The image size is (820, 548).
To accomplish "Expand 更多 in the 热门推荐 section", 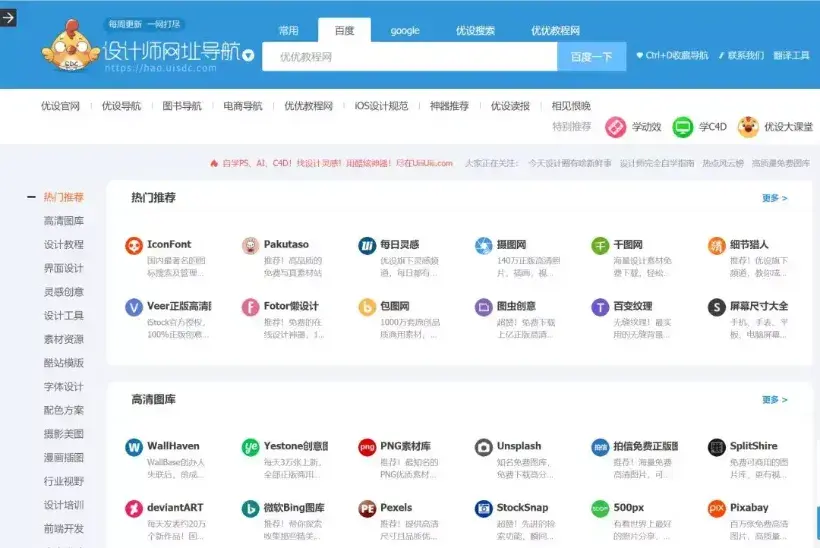I will [x=775, y=198].
